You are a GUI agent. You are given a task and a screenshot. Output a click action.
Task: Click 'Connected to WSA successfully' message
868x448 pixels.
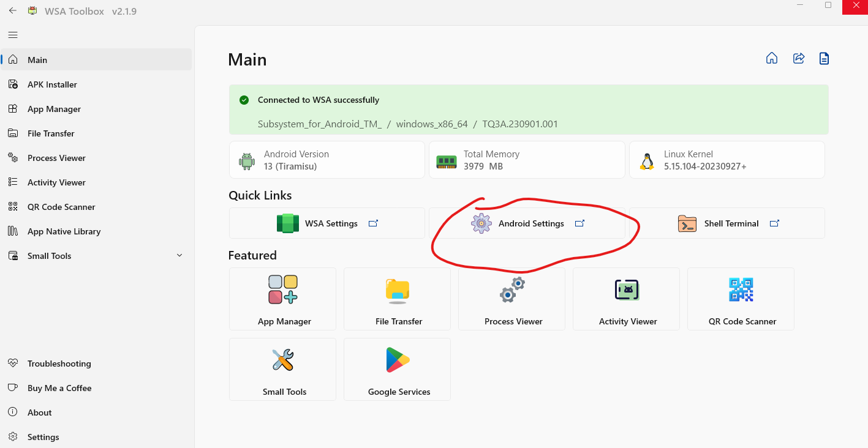coord(319,100)
